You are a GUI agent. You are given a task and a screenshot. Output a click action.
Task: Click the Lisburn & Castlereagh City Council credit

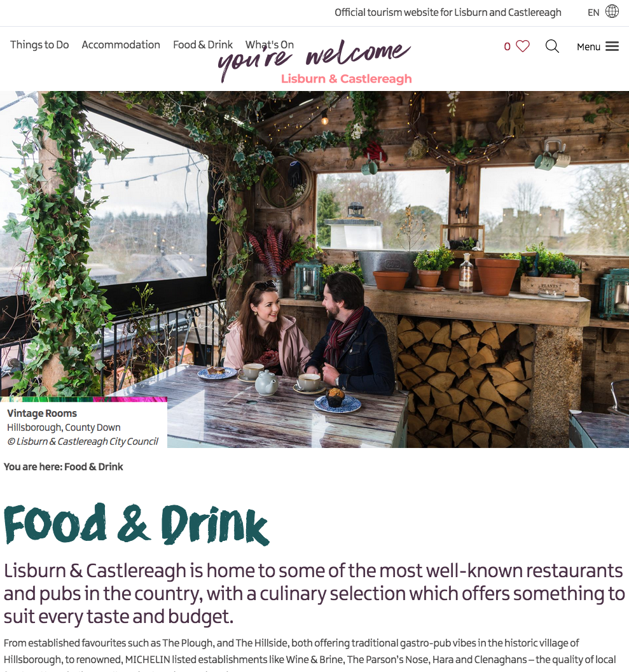point(83,442)
